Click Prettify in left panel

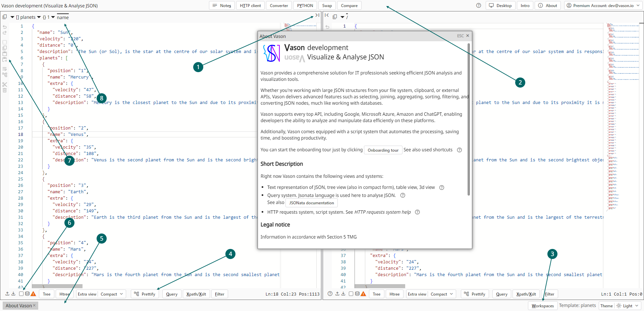(145, 294)
